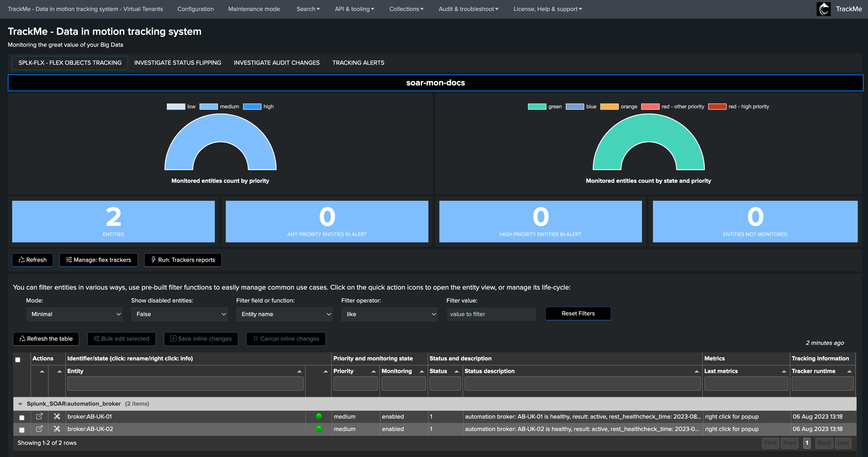Go to pagination page 1
868x457 pixels.
pos(807,443)
